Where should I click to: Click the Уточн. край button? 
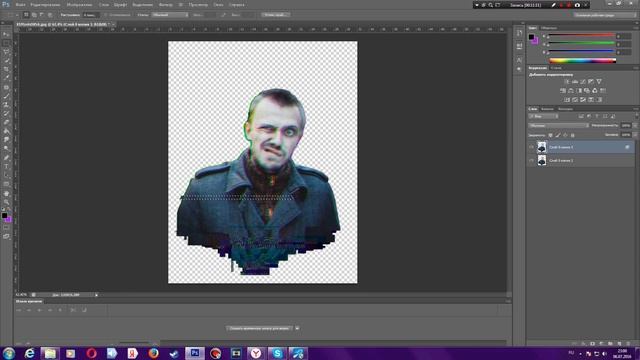point(276,15)
